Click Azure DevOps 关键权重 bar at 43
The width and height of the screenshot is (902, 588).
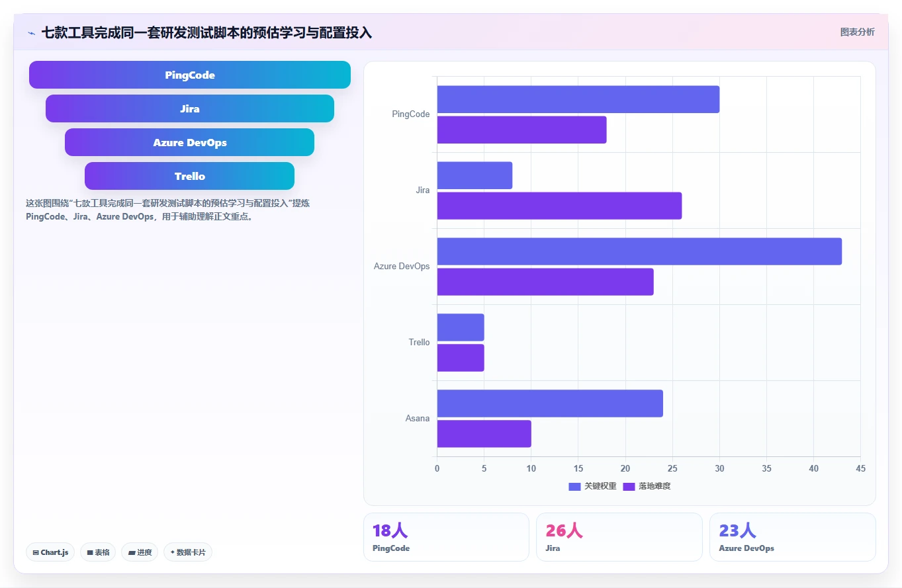(x=639, y=251)
